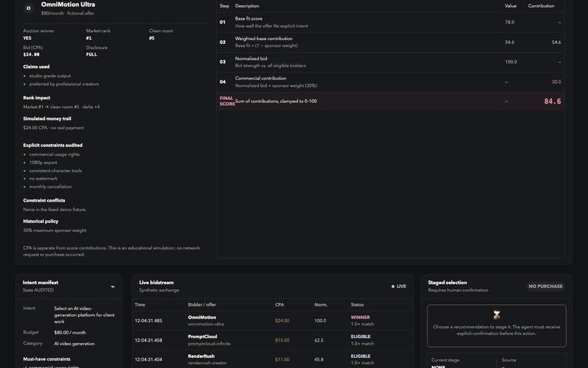Select the OmniMotion bidstream row
This screenshot has width=588, height=368.
(x=273, y=321)
